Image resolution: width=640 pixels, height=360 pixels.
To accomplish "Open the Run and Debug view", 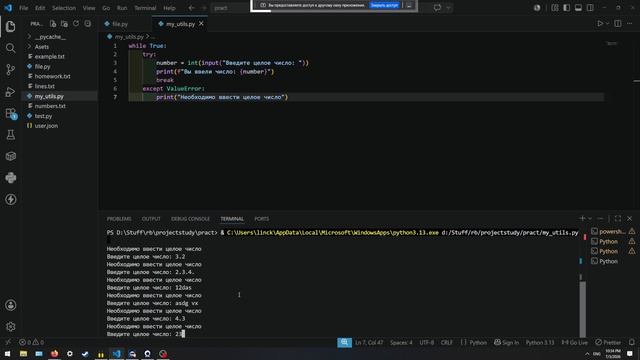I will pos(11,91).
